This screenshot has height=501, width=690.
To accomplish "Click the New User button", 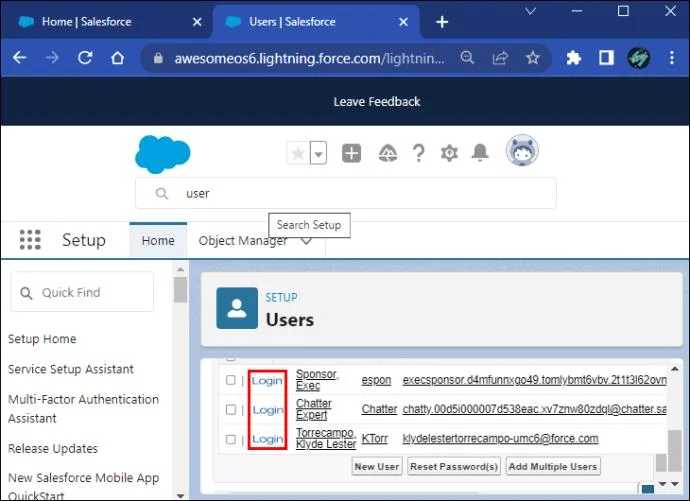I will point(377,466).
